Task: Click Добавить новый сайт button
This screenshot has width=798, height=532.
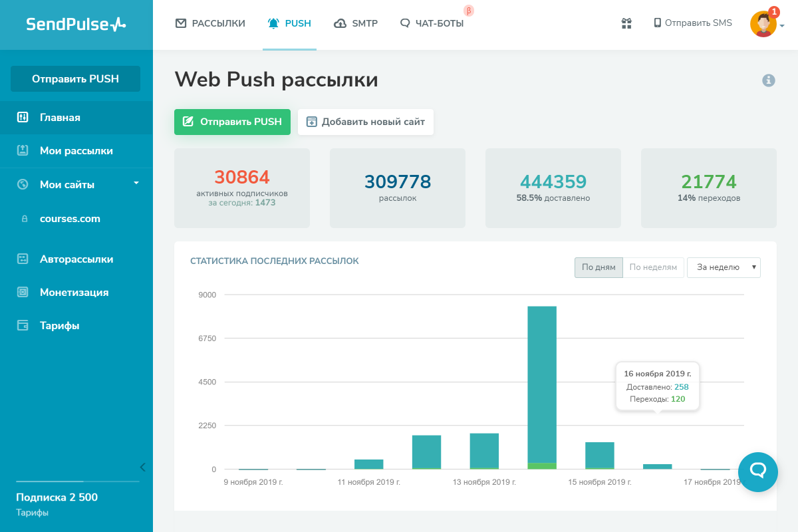Action: (x=365, y=122)
